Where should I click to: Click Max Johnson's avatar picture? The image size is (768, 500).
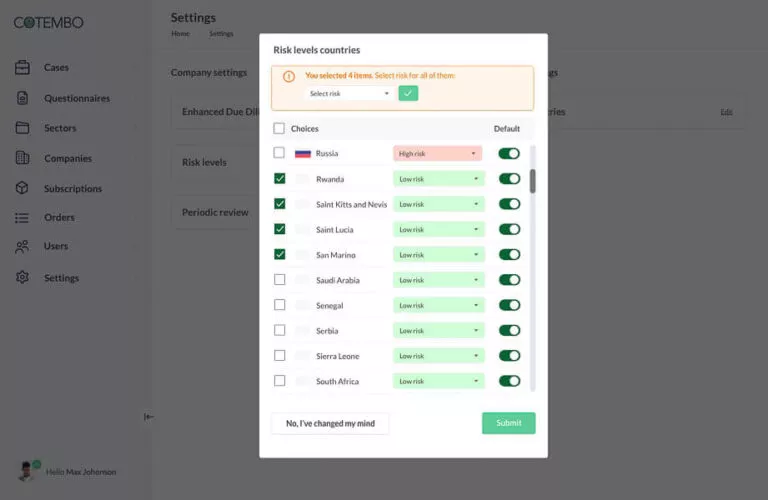click(27, 471)
